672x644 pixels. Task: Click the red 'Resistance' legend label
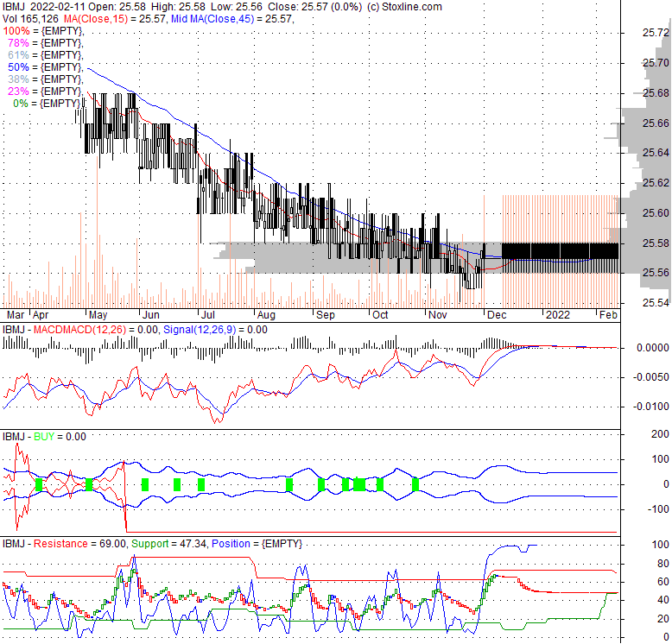tap(60, 543)
